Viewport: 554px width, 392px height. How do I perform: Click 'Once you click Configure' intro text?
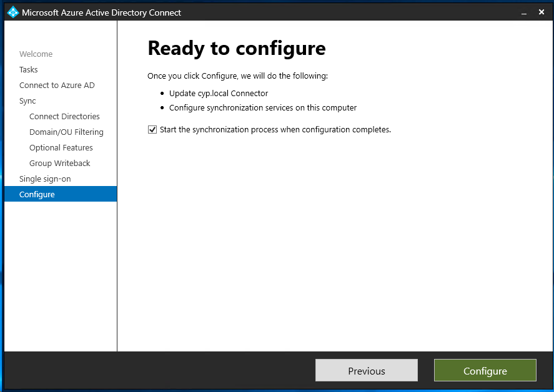[x=237, y=76]
